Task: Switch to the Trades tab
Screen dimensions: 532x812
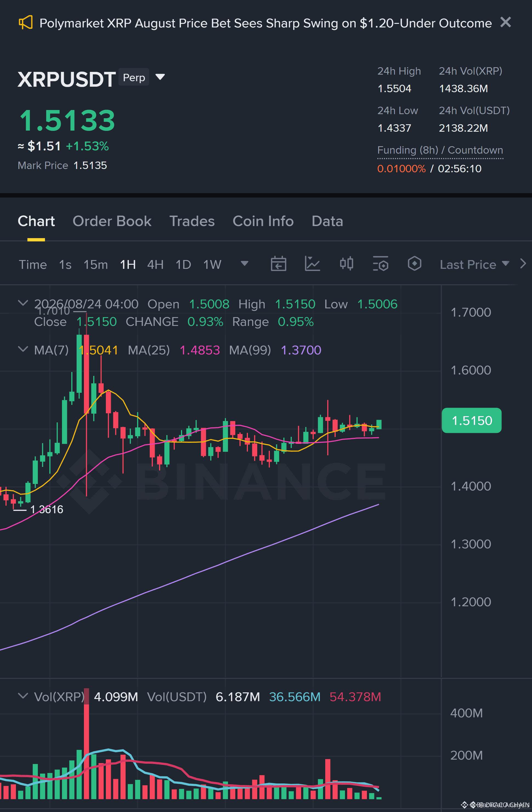Action: [x=192, y=221]
